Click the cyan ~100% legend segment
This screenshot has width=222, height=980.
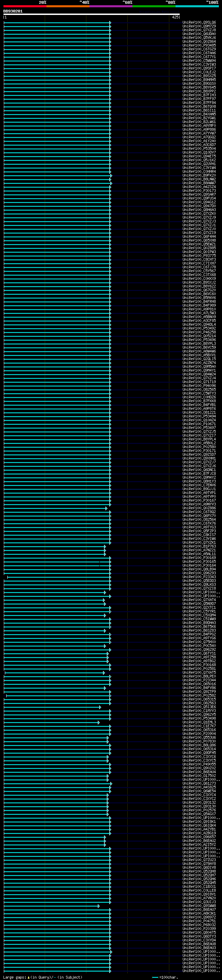[x=197, y=6]
